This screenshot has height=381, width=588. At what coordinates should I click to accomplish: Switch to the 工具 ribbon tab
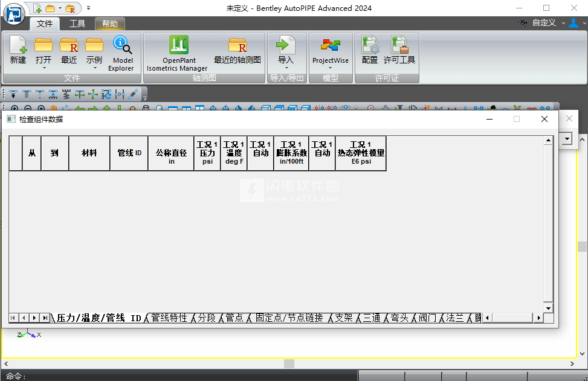click(x=77, y=24)
